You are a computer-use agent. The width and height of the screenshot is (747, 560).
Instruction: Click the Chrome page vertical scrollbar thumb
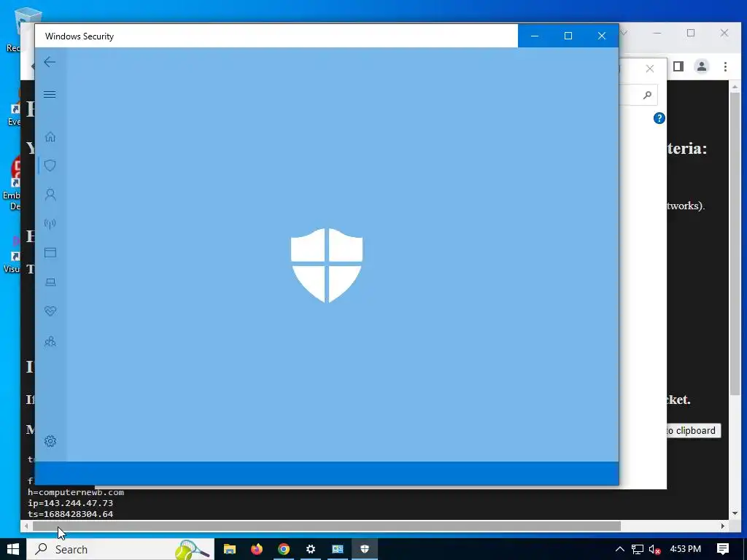click(735, 244)
